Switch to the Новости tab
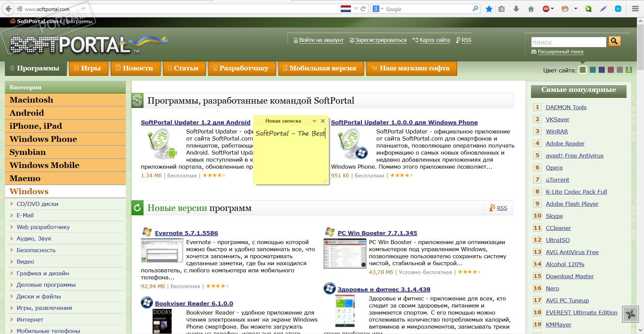 pos(135,68)
